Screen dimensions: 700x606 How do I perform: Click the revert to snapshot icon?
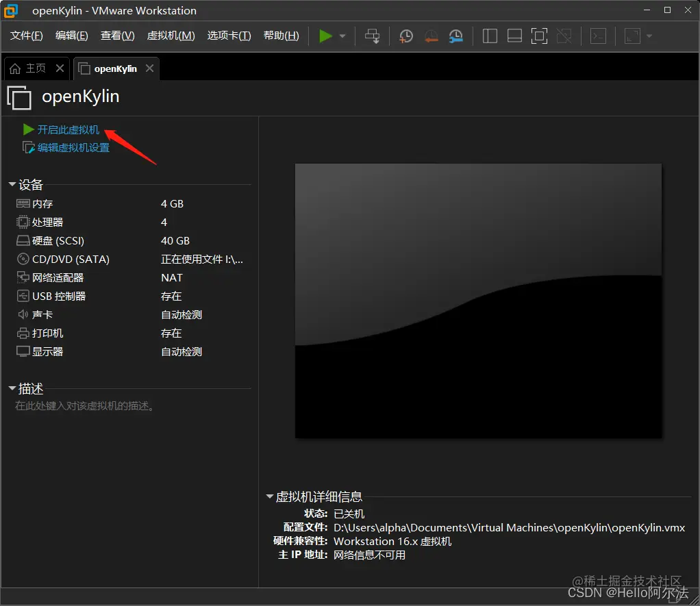[x=431, y=36]
